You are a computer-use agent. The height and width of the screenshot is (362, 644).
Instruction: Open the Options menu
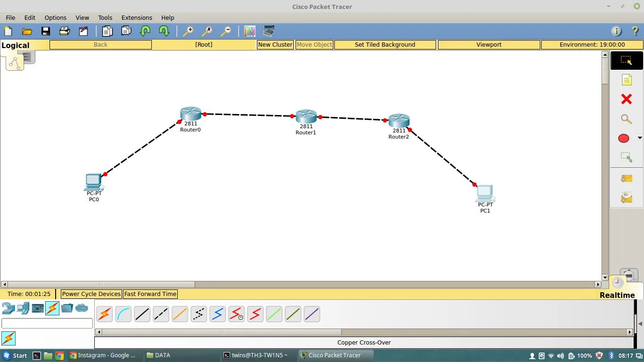[56, 17]
